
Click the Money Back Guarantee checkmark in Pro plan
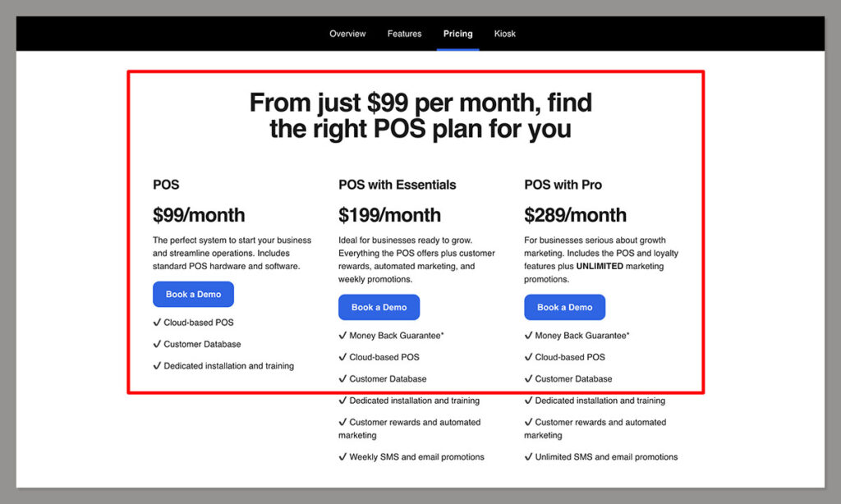[529, 335]
